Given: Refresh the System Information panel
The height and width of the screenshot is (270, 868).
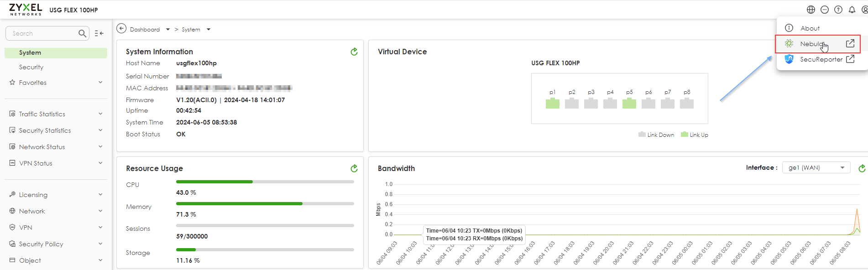Looking at the screenshot, I should (x=354, y=52).
